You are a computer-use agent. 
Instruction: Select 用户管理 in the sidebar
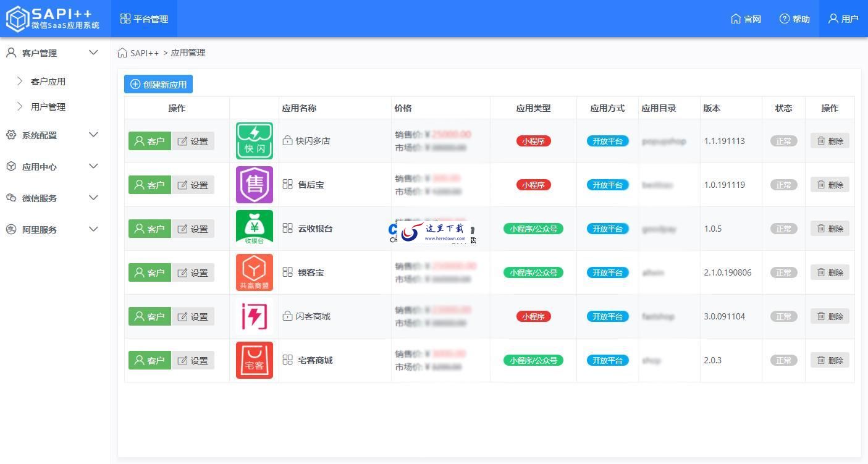(x=48, y=106)
